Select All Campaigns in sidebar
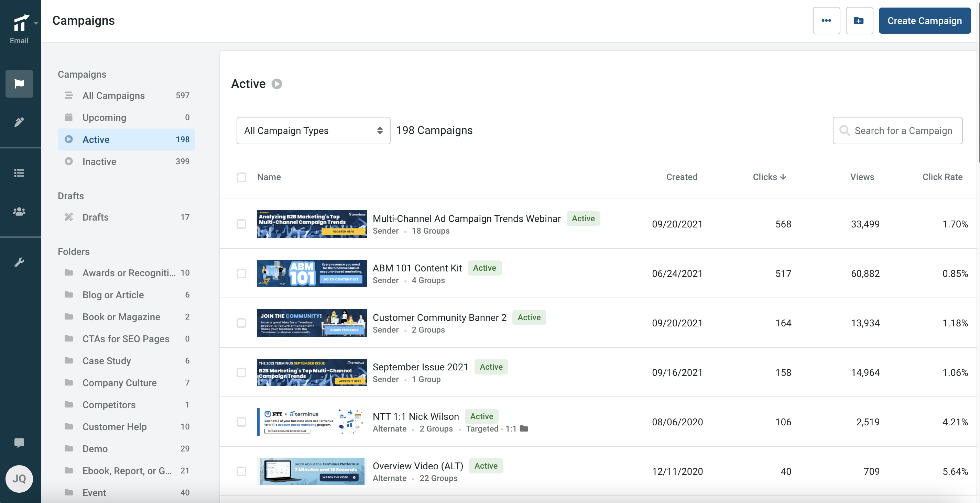Image resolution: width=980 pixels, height=503 pixels. coord(113,94)
